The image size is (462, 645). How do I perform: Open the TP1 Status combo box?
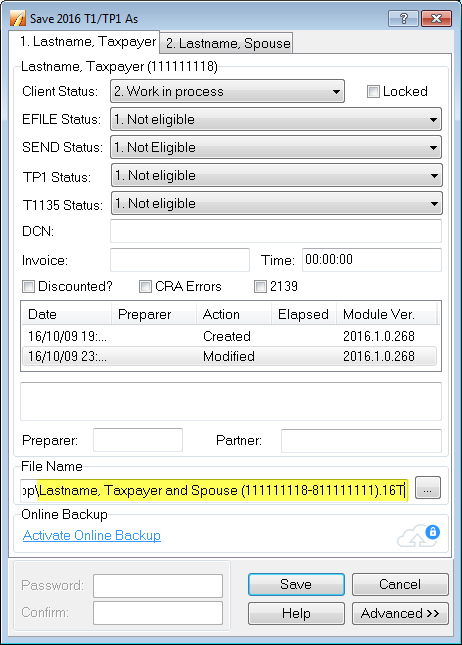pyautogui.click(x=276, y=176)
